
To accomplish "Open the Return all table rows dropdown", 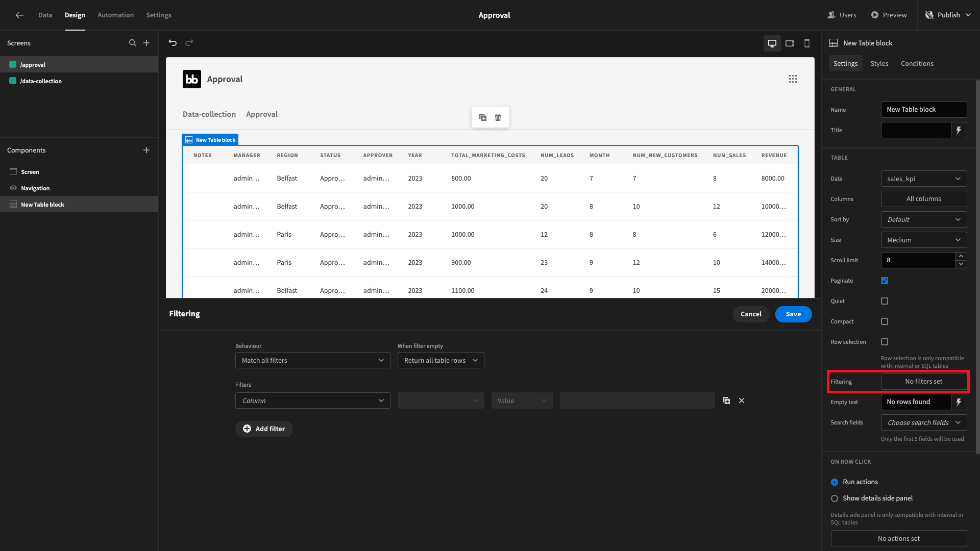I will 440,360.
